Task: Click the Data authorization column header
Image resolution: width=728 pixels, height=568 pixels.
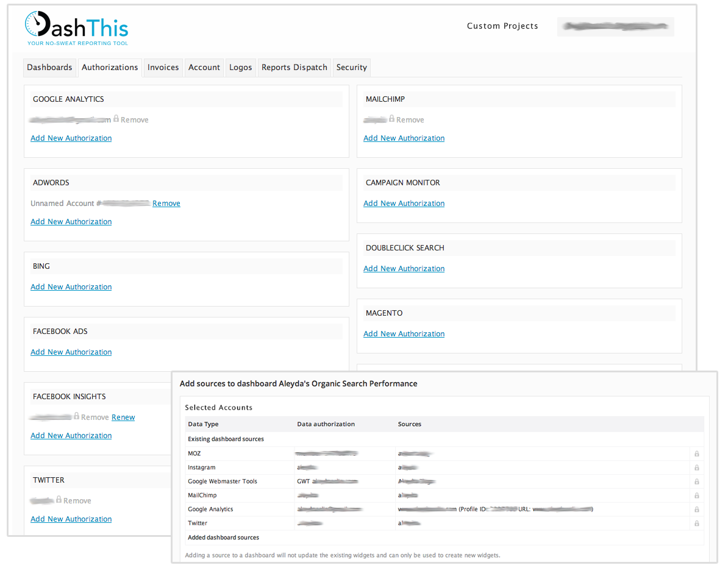Action: point(326,424)
